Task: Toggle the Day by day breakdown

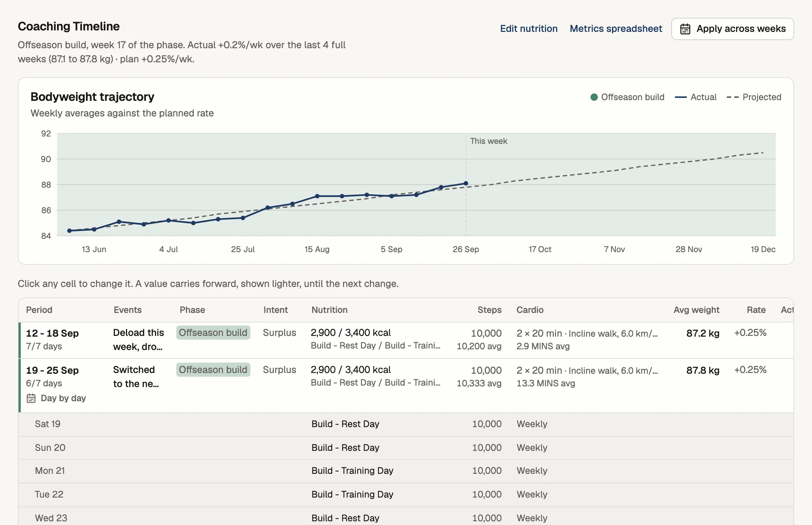Action: 56,398
